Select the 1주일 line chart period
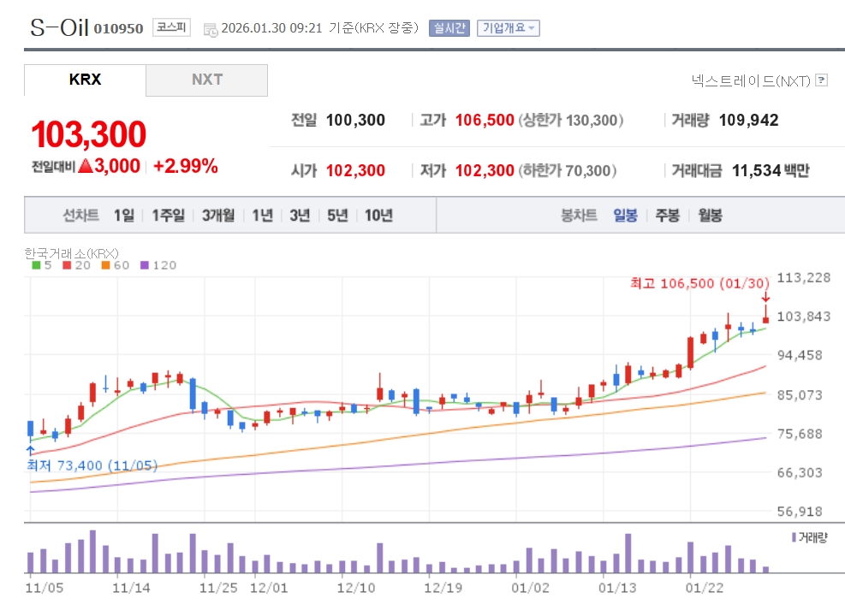The height and width of the screenshot is (616, 845). (x=168, y=216)
